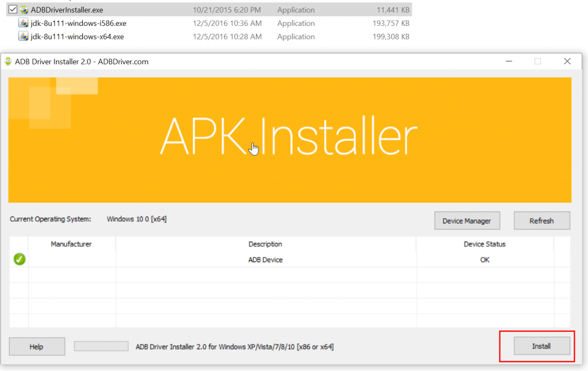
Task: Click the 199,308 KB file size
Action: [x=390, y=37]
